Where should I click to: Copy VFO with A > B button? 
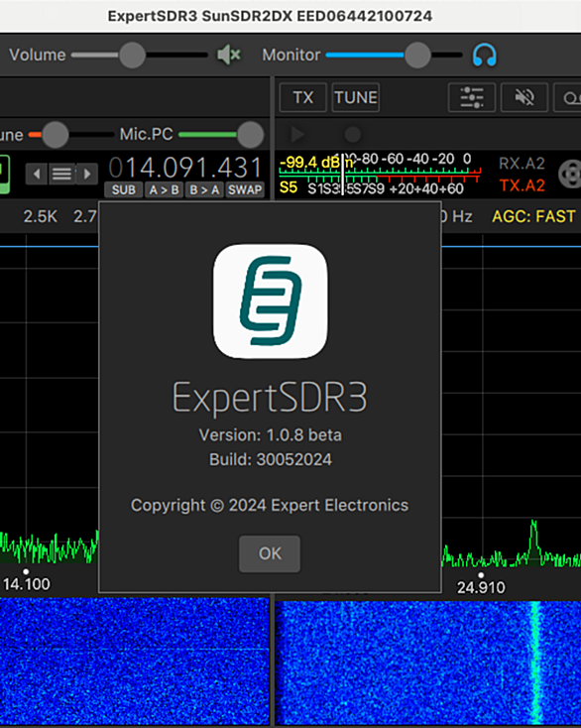tap(164, 189)
